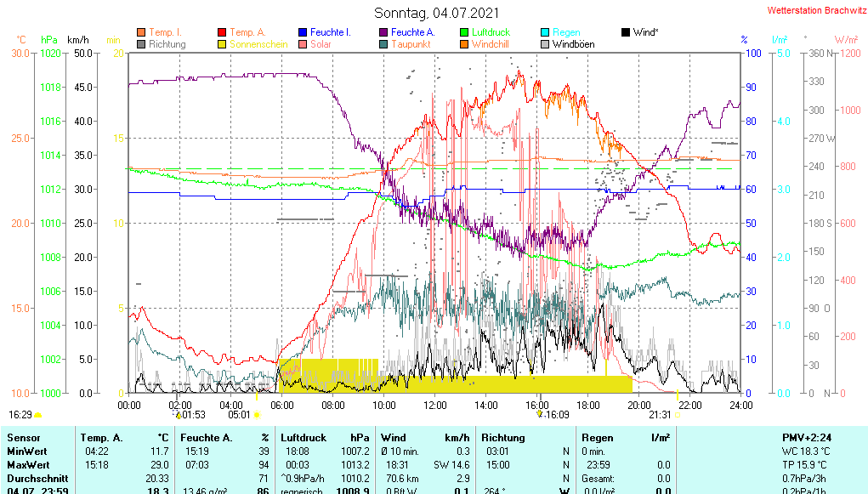
Task: Click the Richtung legend label
Action: [167, 44]
